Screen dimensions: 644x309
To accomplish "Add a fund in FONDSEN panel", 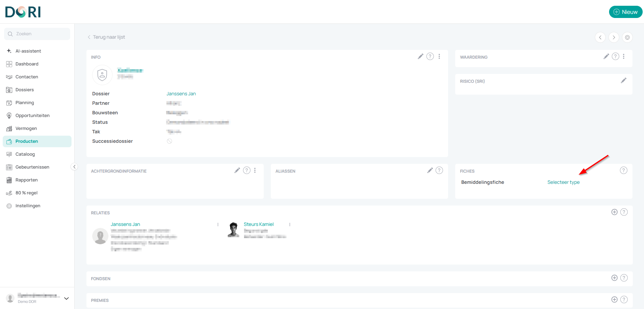I will [614, 278].
